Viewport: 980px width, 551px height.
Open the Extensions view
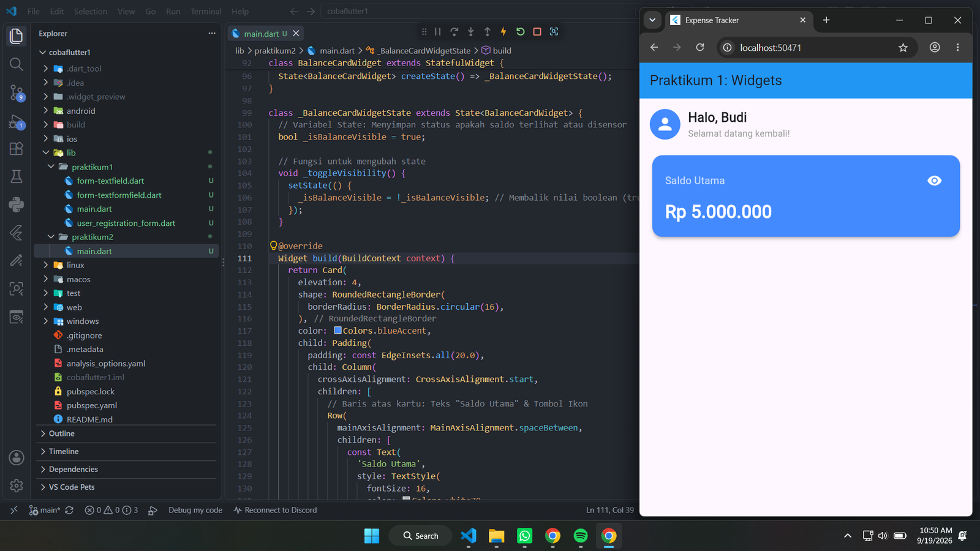coord(17,149)
